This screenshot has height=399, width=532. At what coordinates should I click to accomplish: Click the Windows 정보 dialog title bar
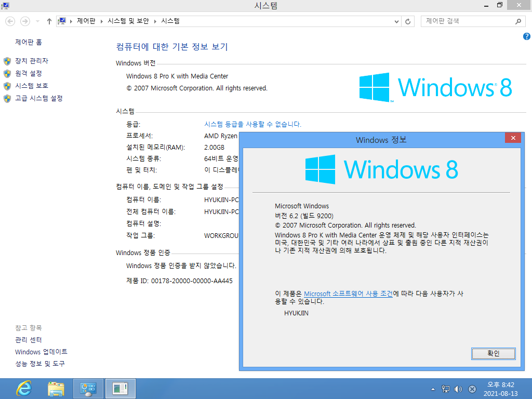point(381,140)
